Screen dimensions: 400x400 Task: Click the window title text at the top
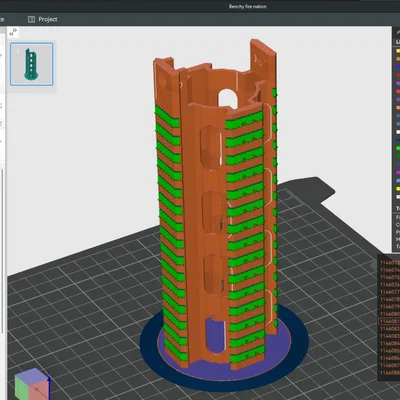tap(247, 6)
